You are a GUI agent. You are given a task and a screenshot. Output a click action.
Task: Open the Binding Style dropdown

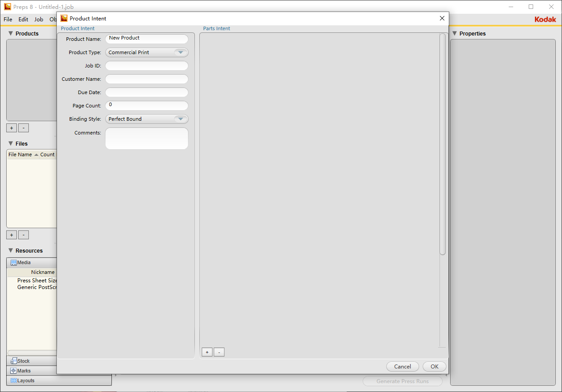pyautogui.click(x=146, y=119)
